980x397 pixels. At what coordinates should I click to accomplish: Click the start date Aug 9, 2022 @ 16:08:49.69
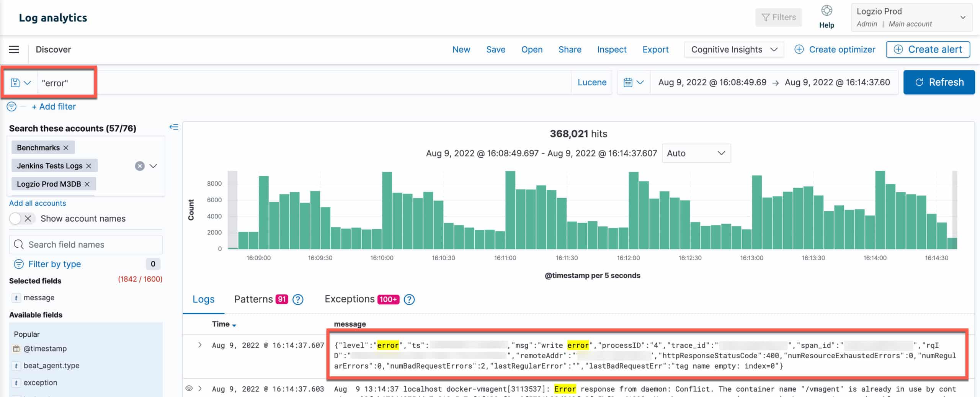point(712,82)
